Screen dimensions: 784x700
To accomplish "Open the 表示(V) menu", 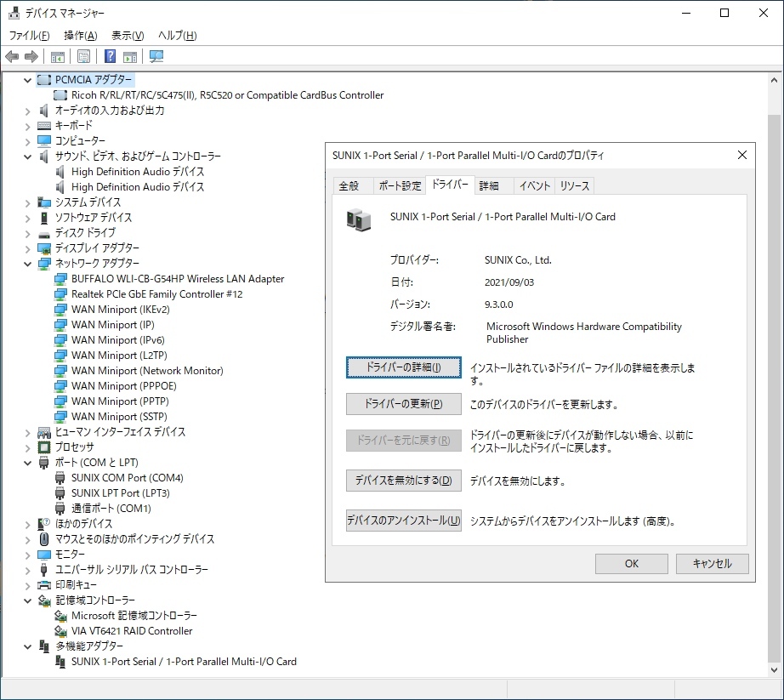I will [128, 36].
